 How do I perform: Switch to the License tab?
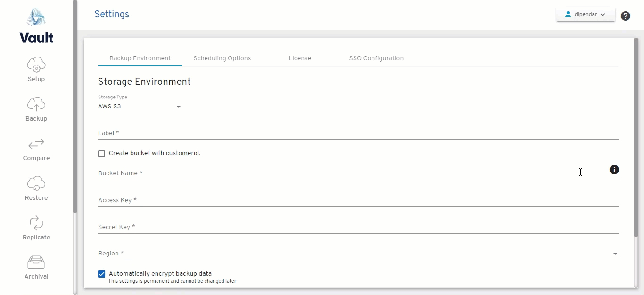click(300, 58)
